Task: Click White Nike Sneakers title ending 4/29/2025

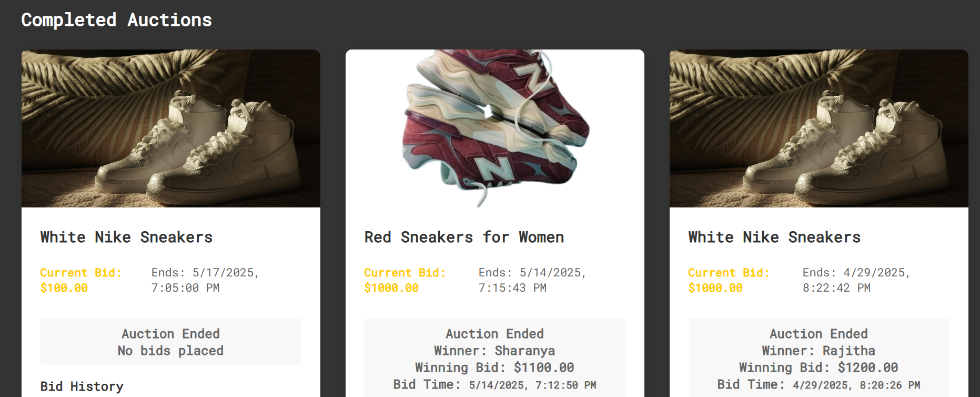Action: [x=774, y=237]
